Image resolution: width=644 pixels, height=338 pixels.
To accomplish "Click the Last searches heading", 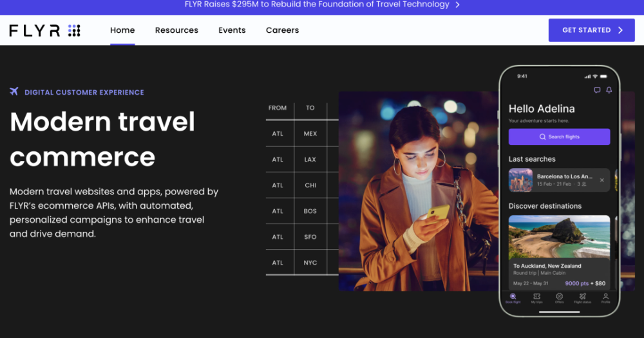I will pyautogui.click(x=532, y=159).
